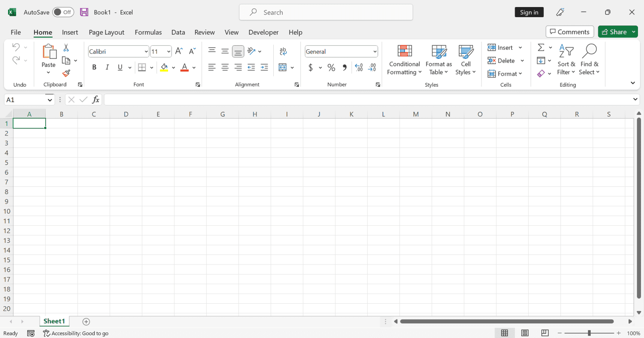Switch to the Formulas tab
The height and width of the screenshot is (338, 644).
click(x=148, y=32)
